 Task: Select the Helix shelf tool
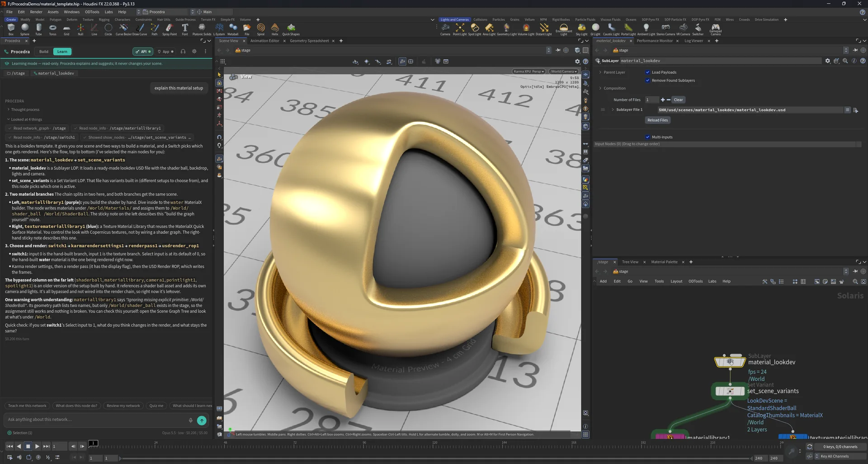275,29
